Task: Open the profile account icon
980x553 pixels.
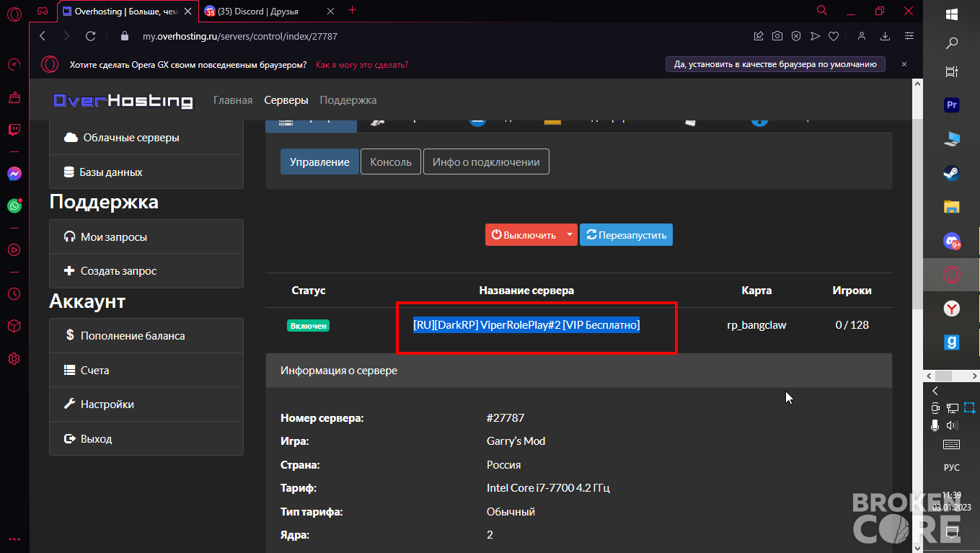Action: click(862, 36)
